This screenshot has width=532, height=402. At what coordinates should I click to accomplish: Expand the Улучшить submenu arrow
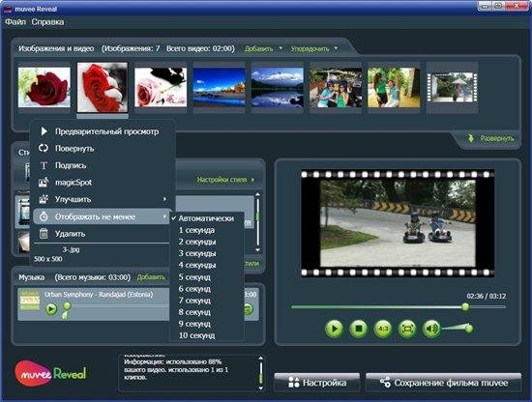click(164, 199)
